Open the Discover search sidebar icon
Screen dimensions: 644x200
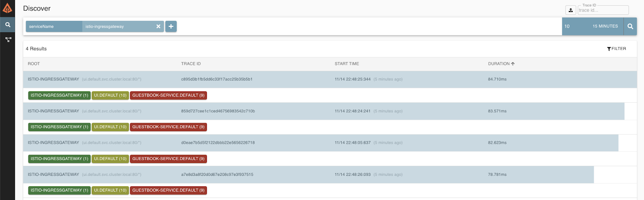8,25
